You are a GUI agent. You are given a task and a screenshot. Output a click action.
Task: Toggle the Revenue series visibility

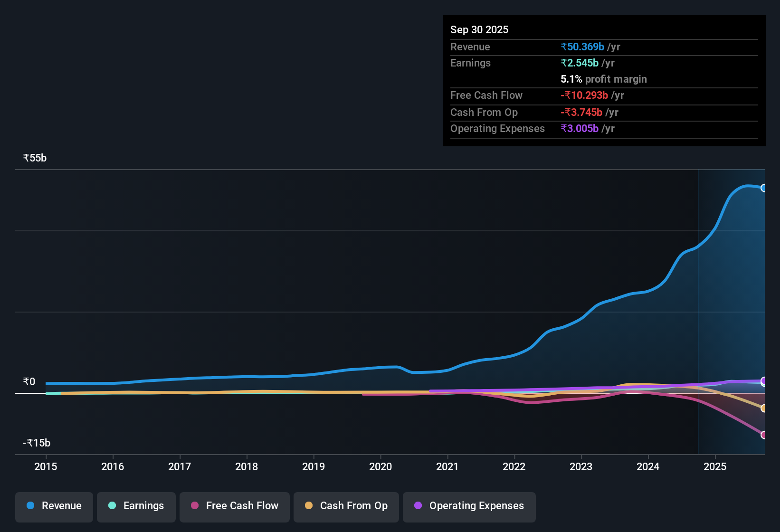point(54,506)
